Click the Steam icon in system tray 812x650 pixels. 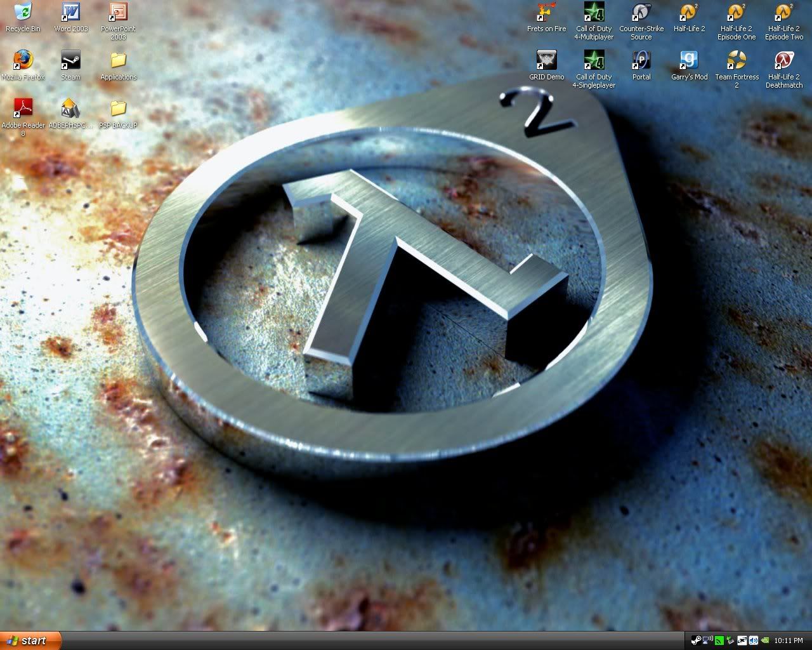[x=696, y=640]
